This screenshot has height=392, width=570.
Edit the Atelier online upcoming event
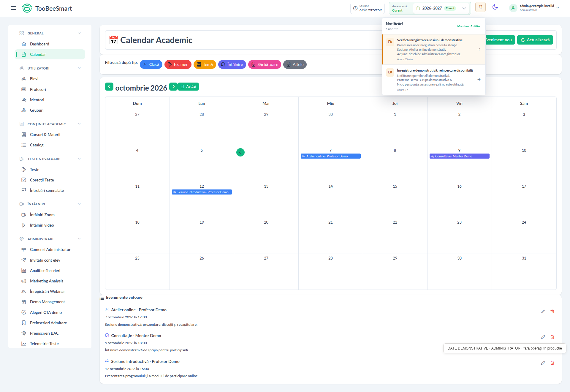click(543, 312)
